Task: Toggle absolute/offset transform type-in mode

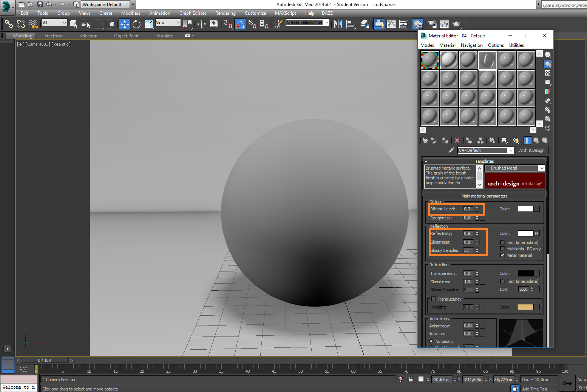Action: pos(421,379)
